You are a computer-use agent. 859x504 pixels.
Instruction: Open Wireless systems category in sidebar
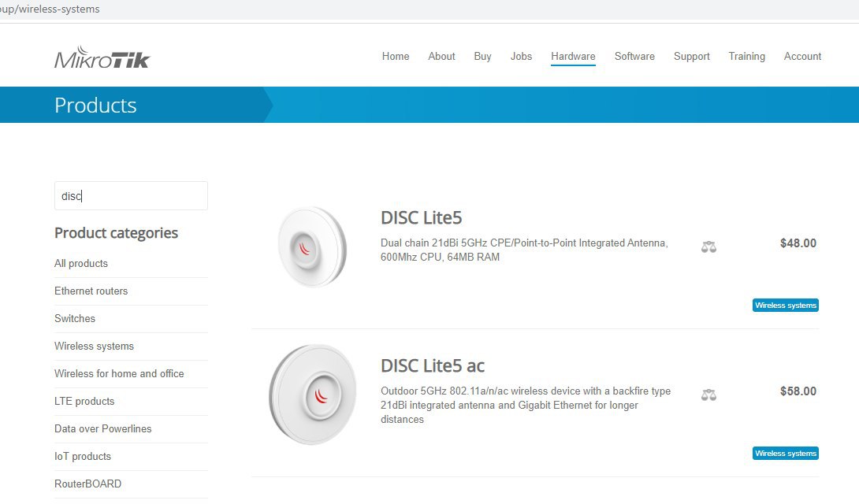coord(95,346)
